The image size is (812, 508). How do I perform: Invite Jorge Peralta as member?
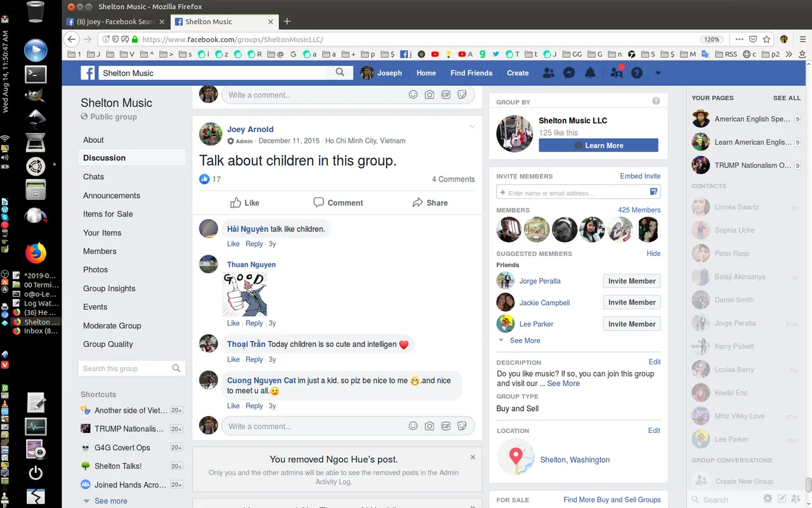[632, 281]
